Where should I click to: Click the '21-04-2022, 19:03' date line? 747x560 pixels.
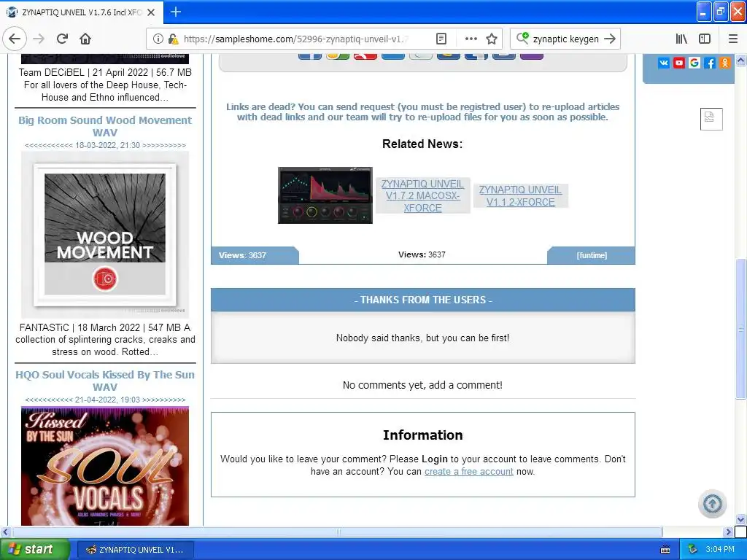coord(105,400)
